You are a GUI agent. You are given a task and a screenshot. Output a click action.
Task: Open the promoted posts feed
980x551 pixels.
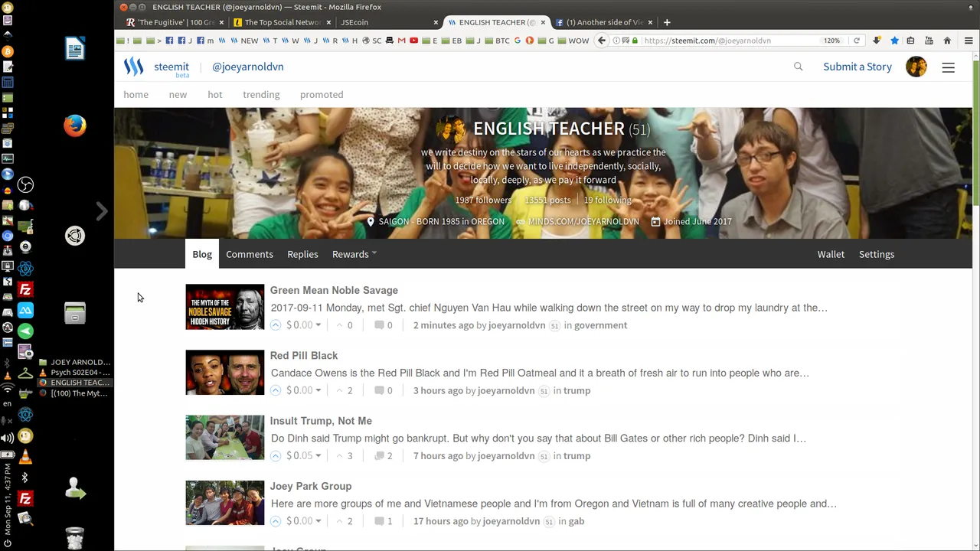tap(322, 95)
